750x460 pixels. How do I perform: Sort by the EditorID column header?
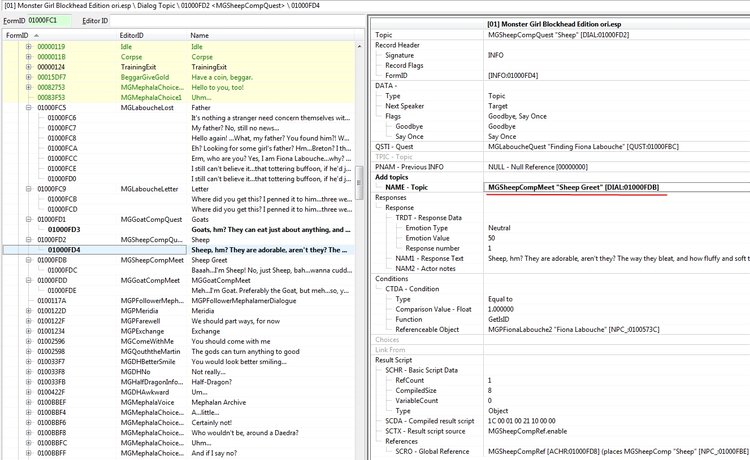coord(152,35)
